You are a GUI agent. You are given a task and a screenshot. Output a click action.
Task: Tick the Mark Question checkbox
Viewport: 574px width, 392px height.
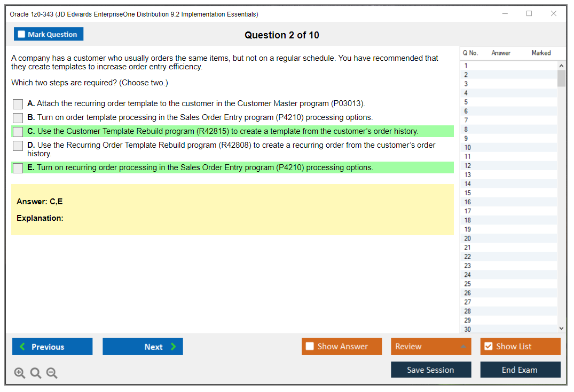[22, 35]
